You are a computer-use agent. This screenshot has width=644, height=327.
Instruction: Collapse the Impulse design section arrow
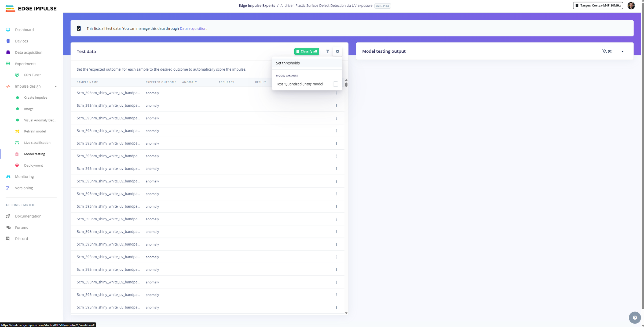(x=56, y=87)
